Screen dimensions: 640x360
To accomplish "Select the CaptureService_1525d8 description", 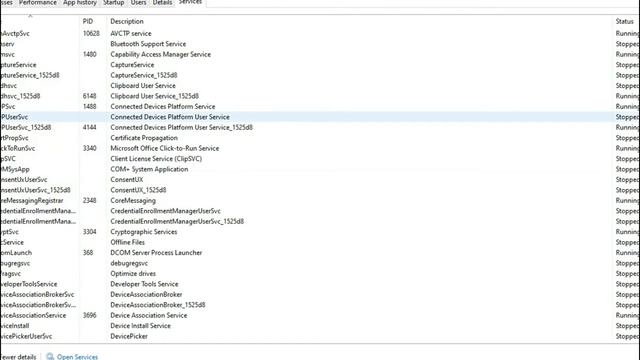I will point(144,75).
